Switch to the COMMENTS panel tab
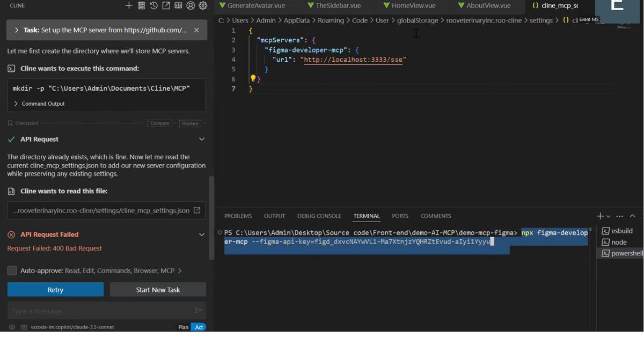644x337 pixels. click(436, 216)
